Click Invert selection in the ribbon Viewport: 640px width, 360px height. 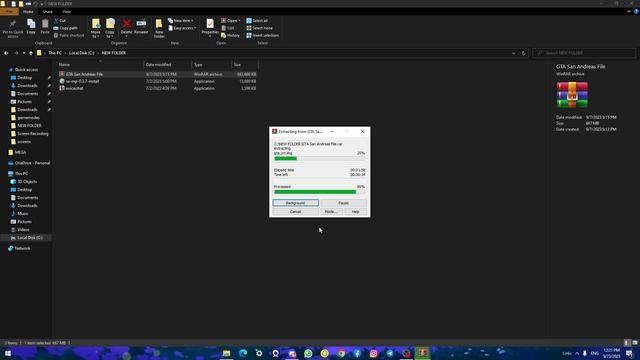pos(262,36)
